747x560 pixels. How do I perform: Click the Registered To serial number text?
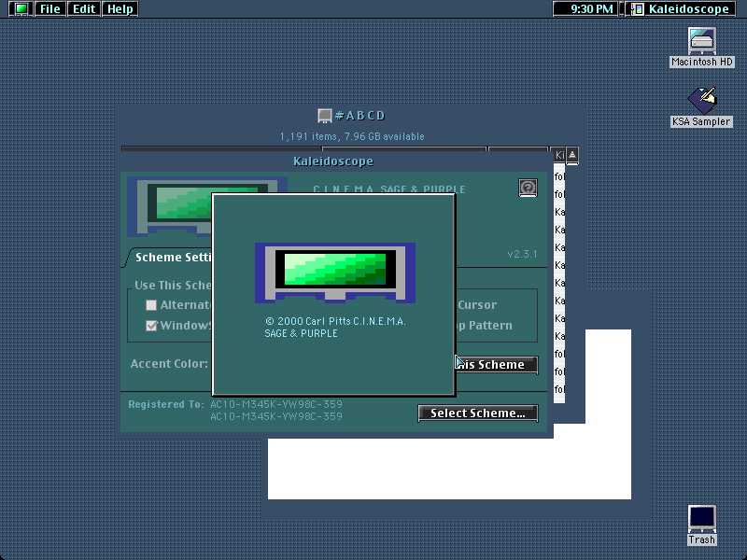(276, 410)
